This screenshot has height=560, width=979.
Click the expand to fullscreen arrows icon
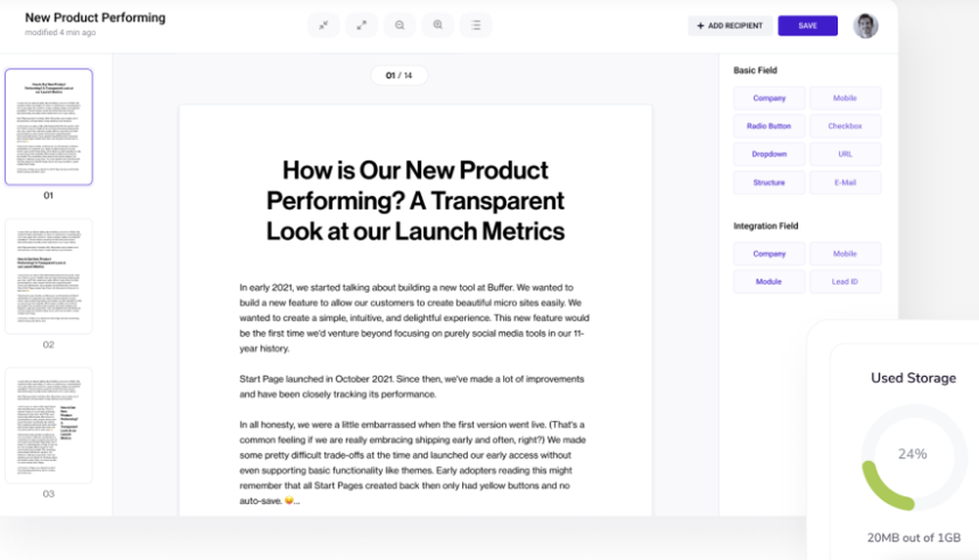[x=361, y=25]
